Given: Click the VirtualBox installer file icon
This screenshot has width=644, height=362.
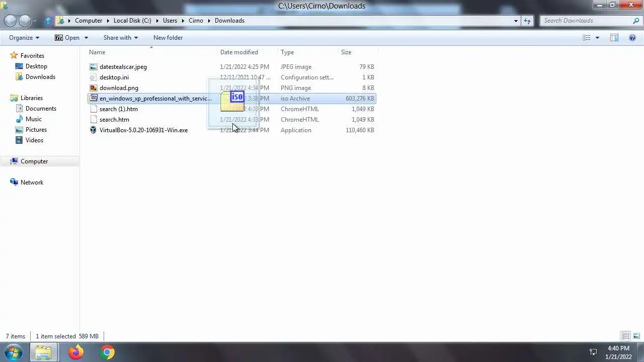Looking at the screenshot, I should (x=93, y=130).
